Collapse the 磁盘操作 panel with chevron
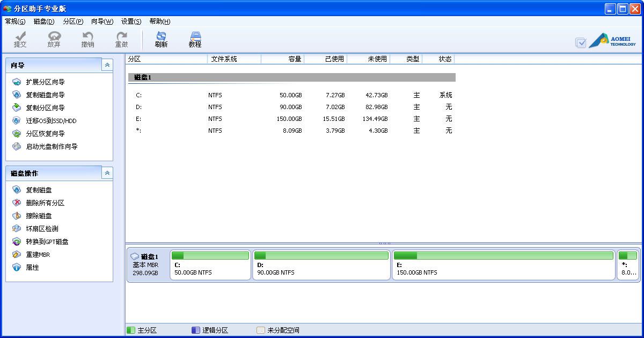This screenshot has height=338, width=644. point(107,173)
